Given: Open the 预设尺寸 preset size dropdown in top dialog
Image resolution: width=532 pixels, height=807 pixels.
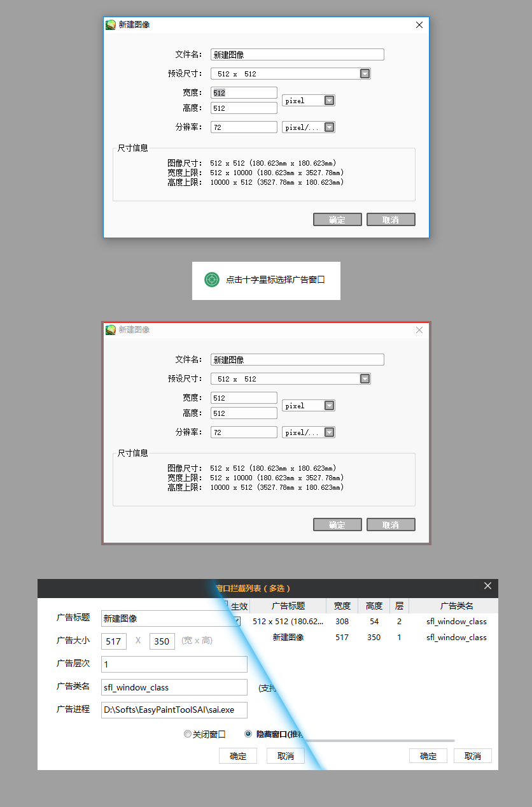Looking at the screenshot, I should [364, 73].
